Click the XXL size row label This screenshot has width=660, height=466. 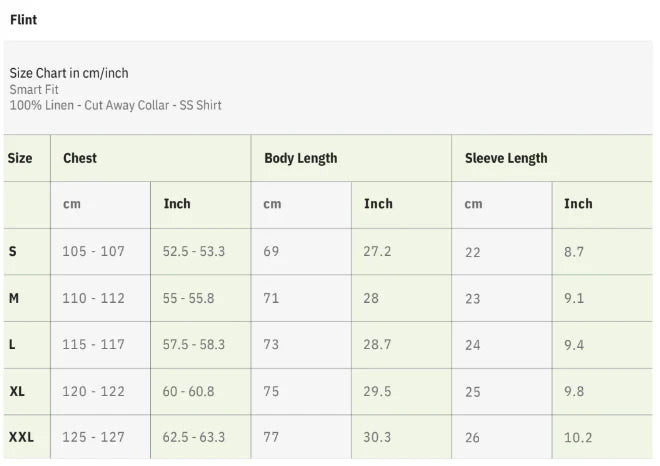pyautogui.click(x=21, y=437)
